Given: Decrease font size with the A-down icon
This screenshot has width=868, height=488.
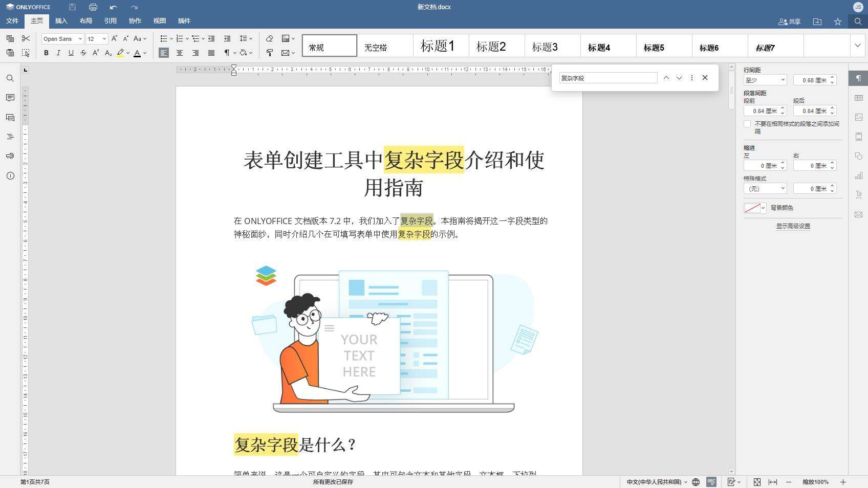Looking at the screenshot, I should tap(126, 38).
